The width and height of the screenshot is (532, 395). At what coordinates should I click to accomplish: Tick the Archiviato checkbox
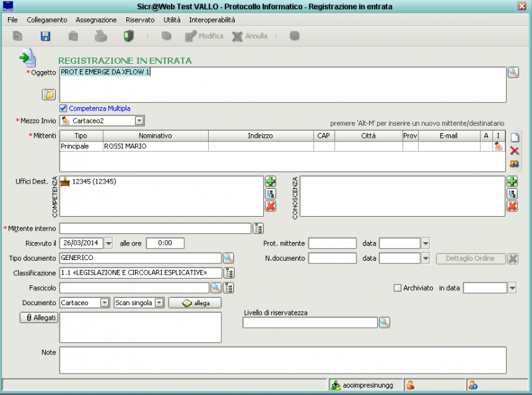click(x=398, y=288)
